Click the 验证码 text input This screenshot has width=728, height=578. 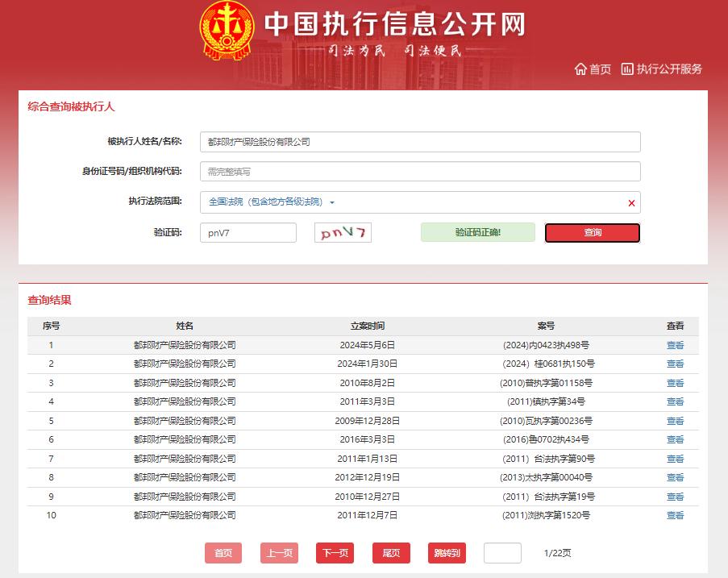click(248, 233)
